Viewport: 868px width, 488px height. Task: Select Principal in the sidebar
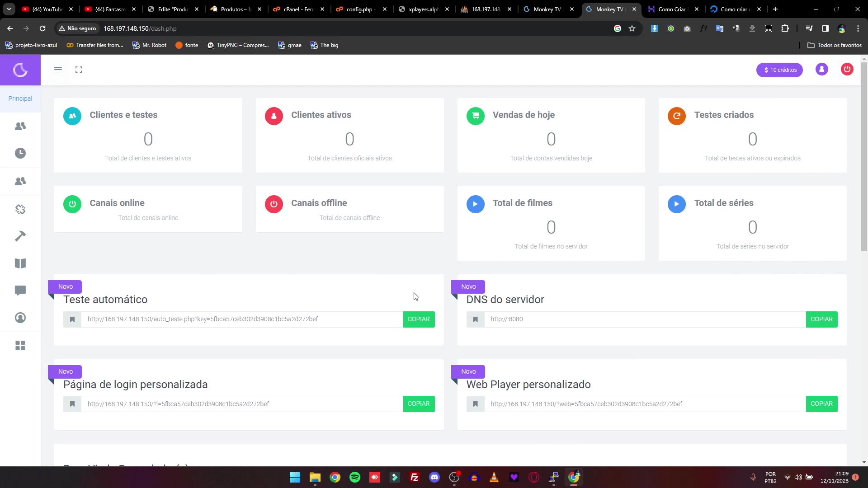20,99
